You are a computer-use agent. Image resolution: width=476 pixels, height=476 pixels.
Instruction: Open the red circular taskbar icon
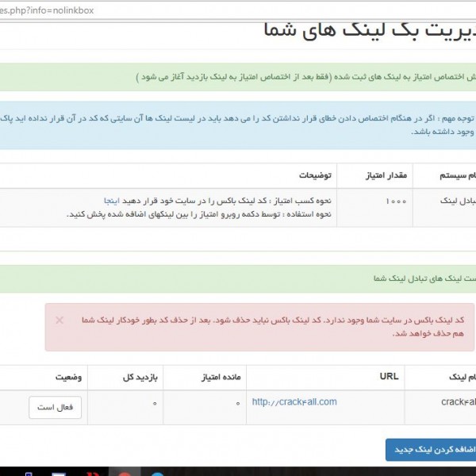(125, 471)
